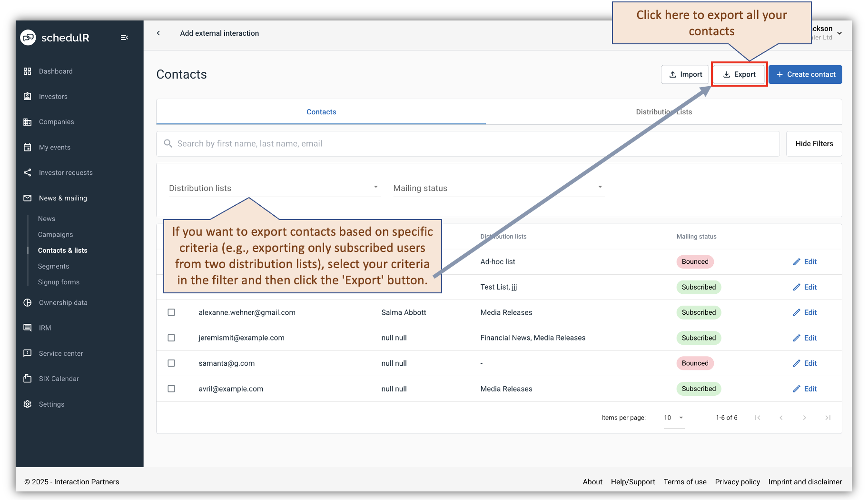This screenshot has width=868, height=500.
Task: Open the Privacy policy link
Action: point(737,481)
